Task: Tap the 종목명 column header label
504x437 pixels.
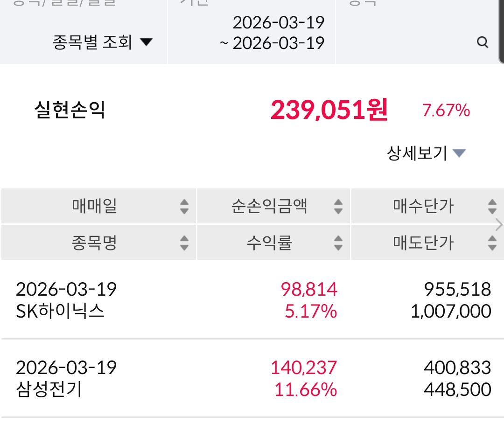Action: (x=94, y=243)
